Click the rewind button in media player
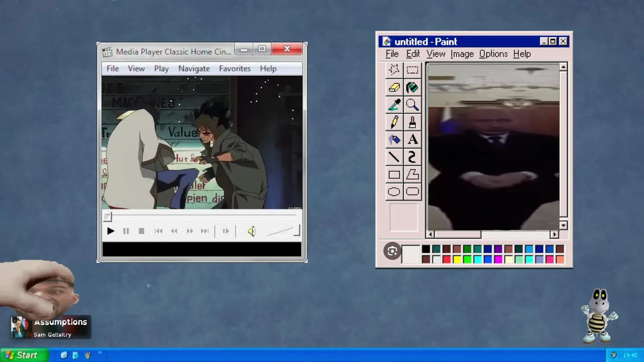This screenshot has height=362, width=644. (174, 231)
